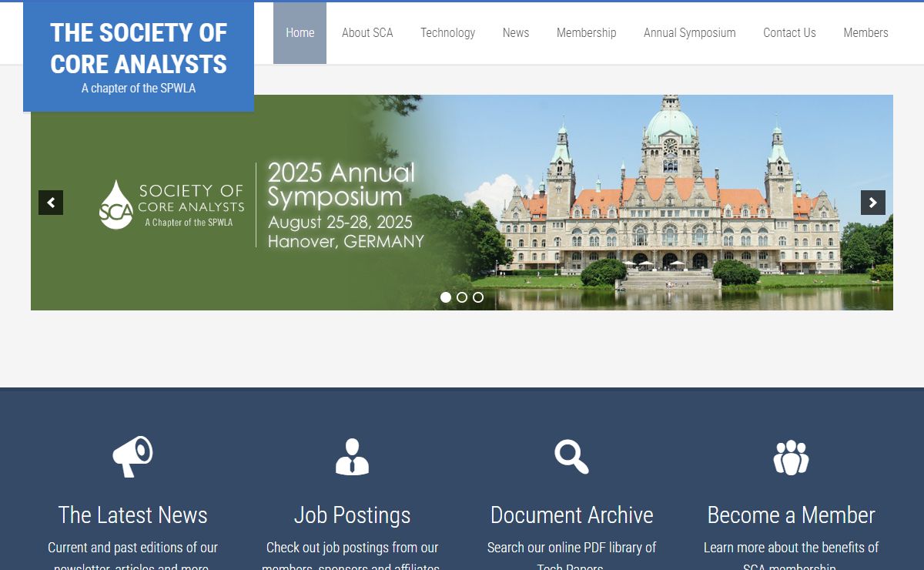
Task: Click 'A chapter of the SPWLA' tagline
Action: click(x=139, y=88)
